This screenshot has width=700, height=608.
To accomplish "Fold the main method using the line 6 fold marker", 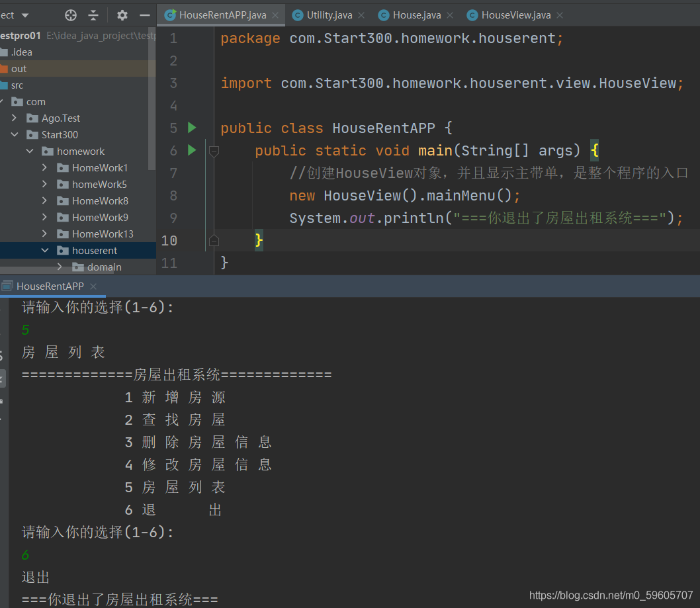I will tap(214, 152).
